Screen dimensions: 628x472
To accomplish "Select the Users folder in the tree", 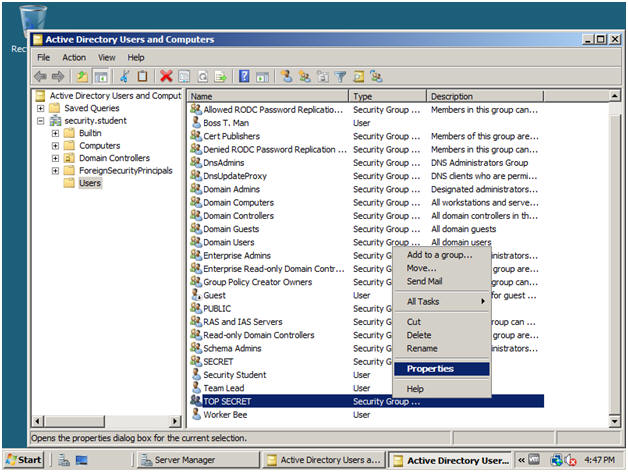I will coord(90,183).
